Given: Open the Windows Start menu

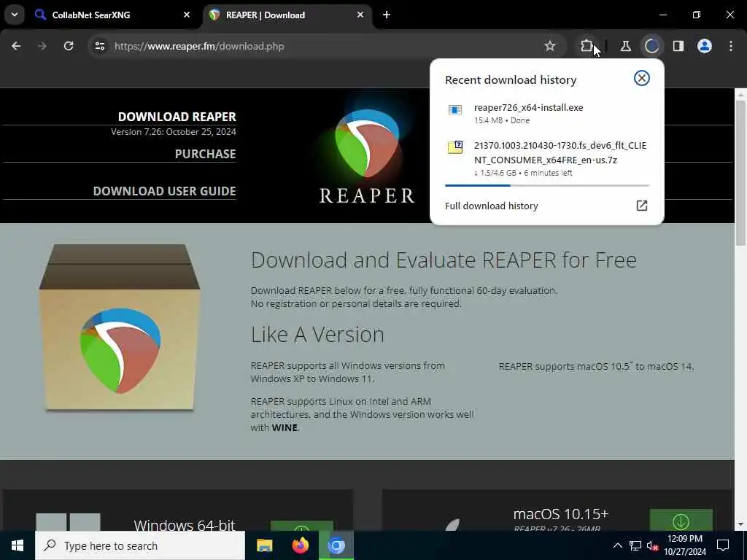Looking at the screenshot, I should click(18, 545).
